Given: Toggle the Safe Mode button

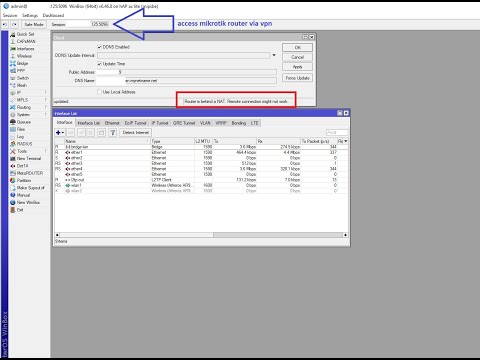Looking at the screenshot, I should coord(34,24).
